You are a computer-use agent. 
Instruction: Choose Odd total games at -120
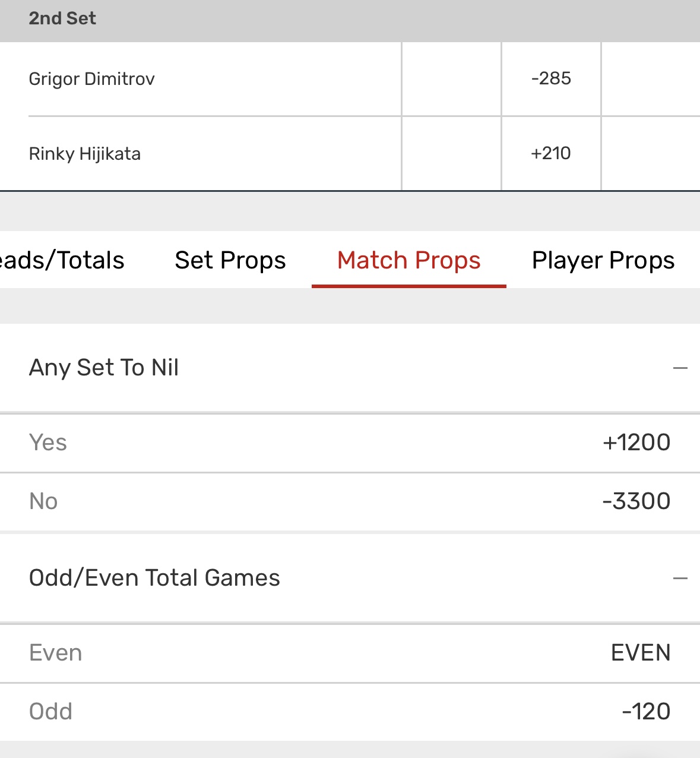pos(646,711)
